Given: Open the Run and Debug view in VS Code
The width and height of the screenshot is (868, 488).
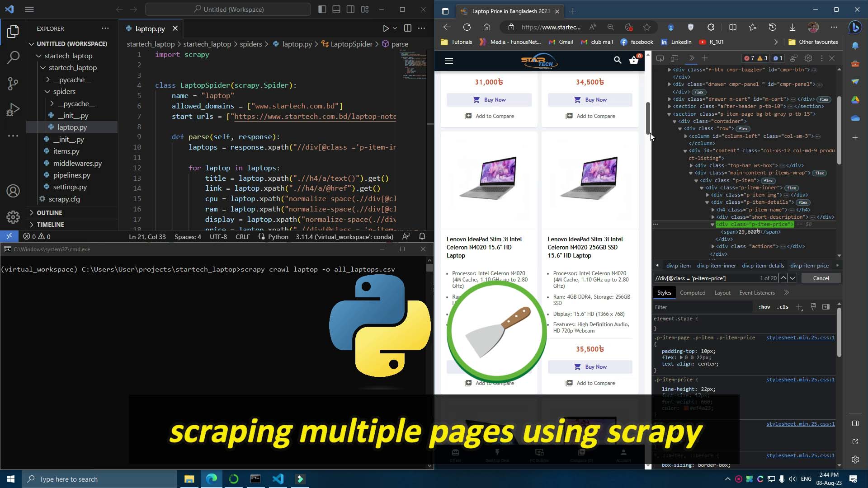Looking at the screenshot, I should point(13,110).
